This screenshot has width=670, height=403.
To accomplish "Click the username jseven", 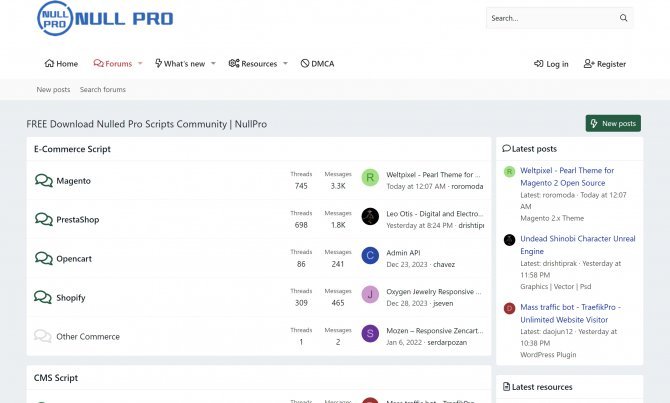I will tap(443, 303).
